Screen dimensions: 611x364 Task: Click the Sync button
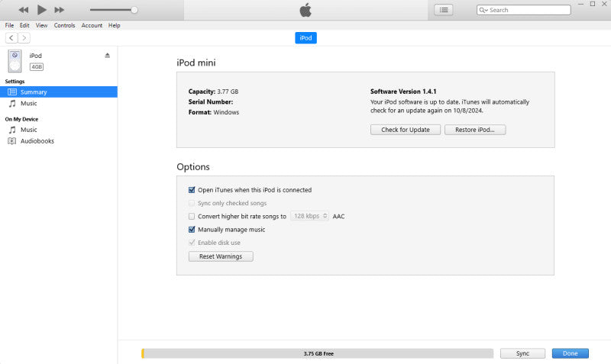[x=522, y=353]
